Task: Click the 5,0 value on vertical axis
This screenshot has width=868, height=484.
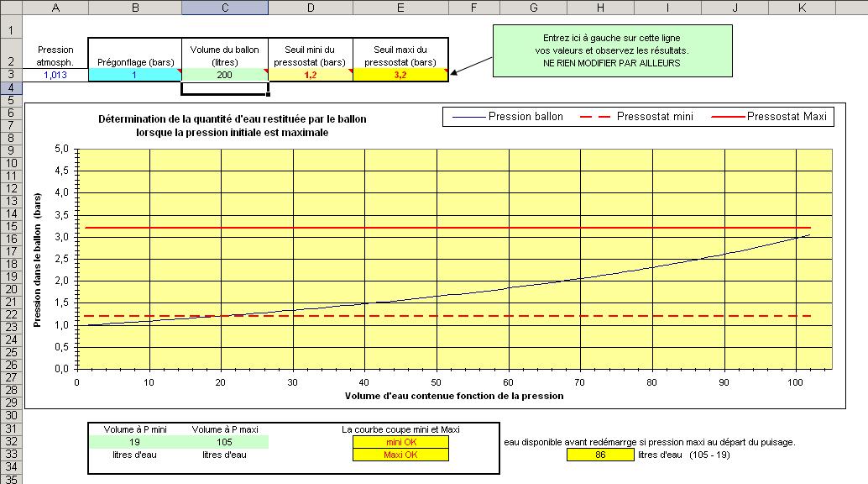Action: click(x=61, y=149)
